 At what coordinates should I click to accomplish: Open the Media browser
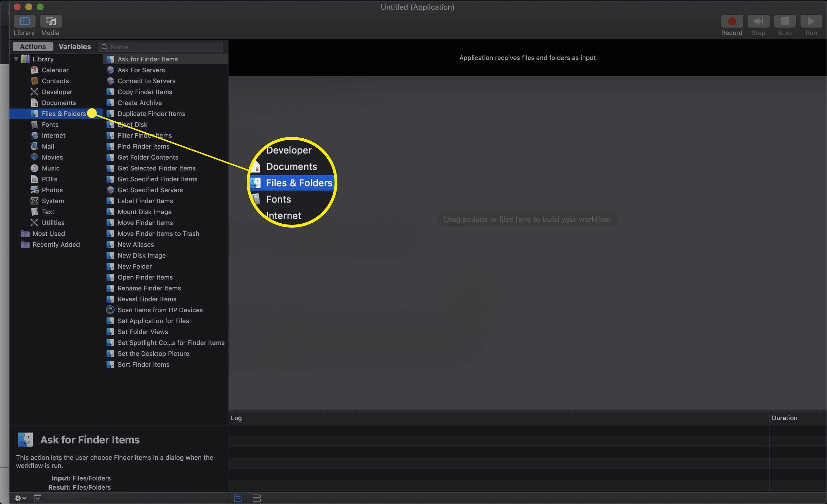(x=51, y=21)
